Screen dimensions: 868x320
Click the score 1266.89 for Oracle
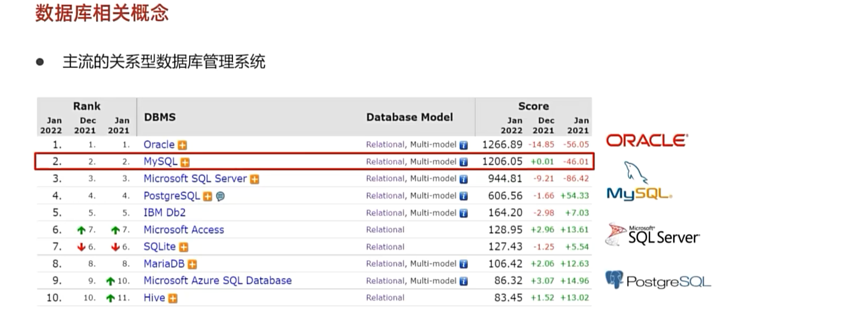pyautogui.click(x=502, y=144)
